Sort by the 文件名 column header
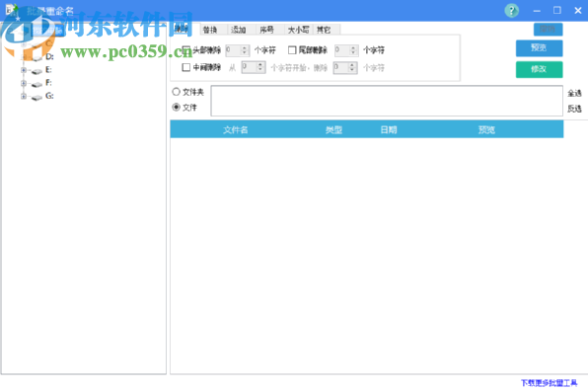Screen dimensions: 588x391 point(236,129)
